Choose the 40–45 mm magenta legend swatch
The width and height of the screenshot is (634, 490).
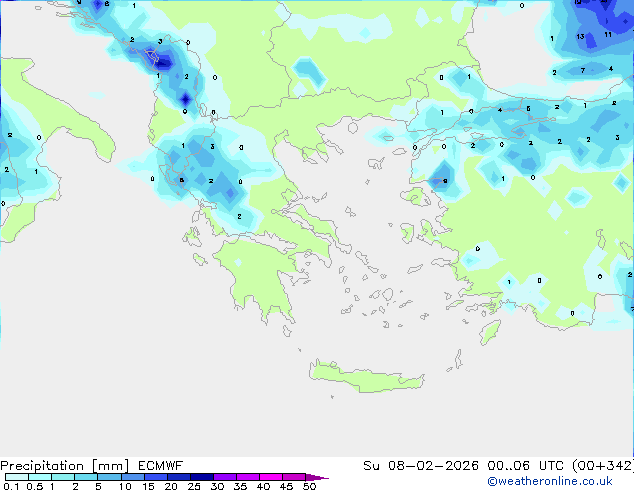pos(271,477)
